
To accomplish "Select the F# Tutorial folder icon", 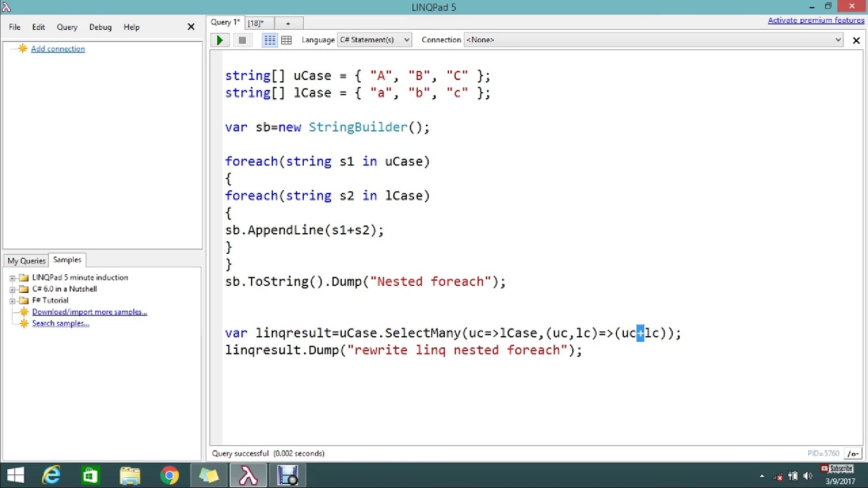I will (x=24, y=300).
